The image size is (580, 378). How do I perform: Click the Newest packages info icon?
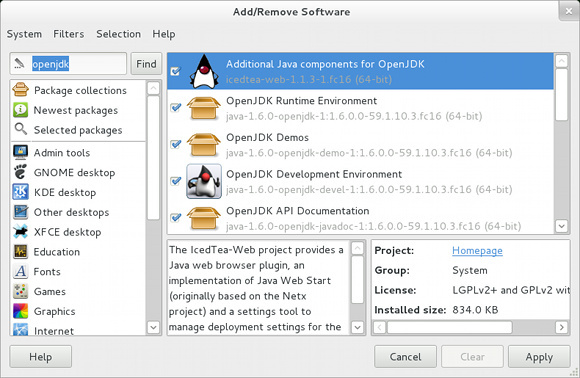coord(20,110)
